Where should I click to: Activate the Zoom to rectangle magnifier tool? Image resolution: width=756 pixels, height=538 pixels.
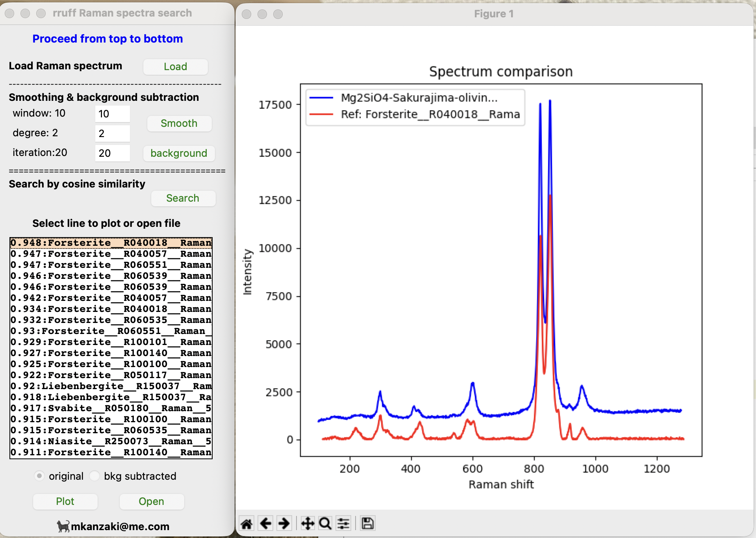click(x=325, y=524)
